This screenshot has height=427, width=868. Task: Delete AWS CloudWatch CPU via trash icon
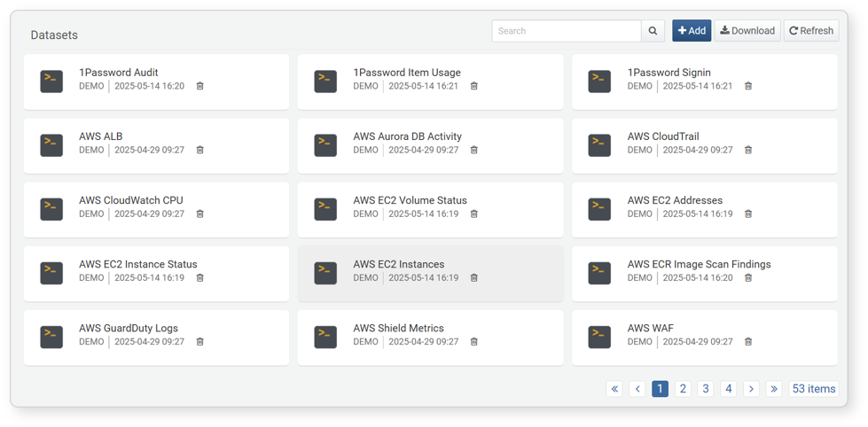click(x=199, y=214)
